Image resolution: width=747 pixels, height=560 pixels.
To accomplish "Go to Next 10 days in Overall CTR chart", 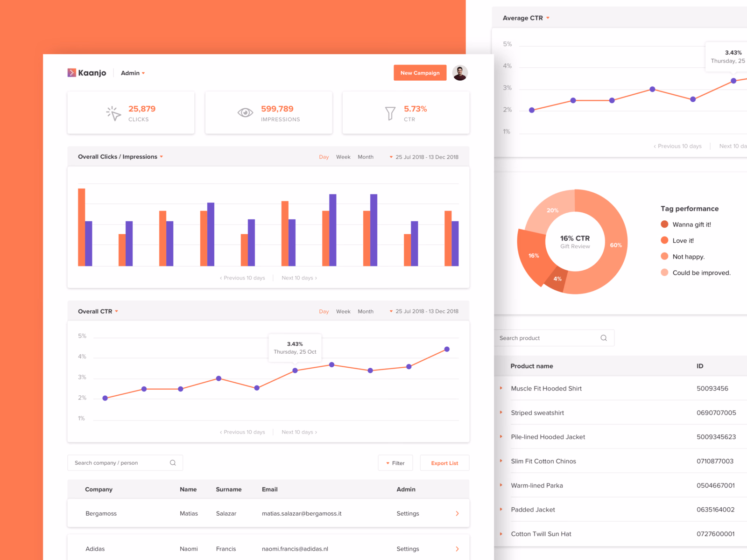I will (299, 432).
